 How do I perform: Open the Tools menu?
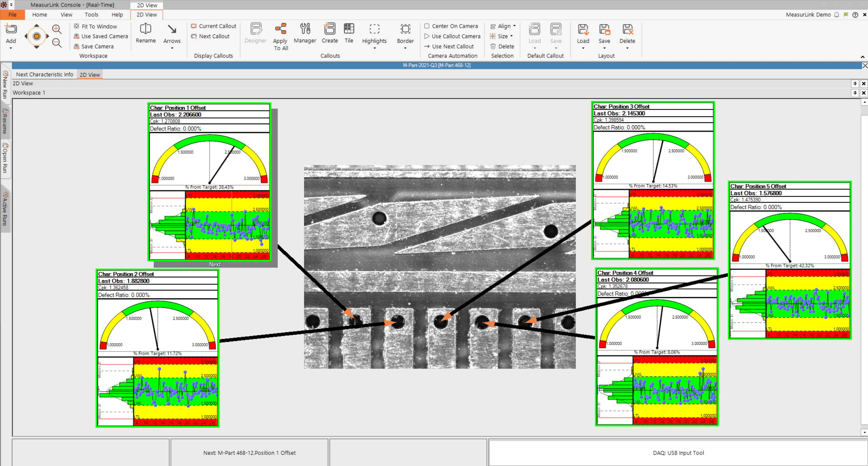pos(91,15)
